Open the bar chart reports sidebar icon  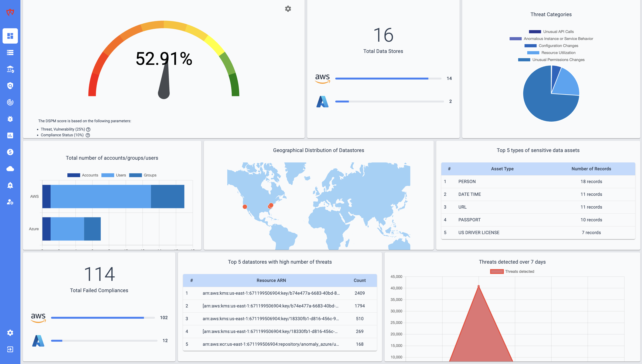10,135
